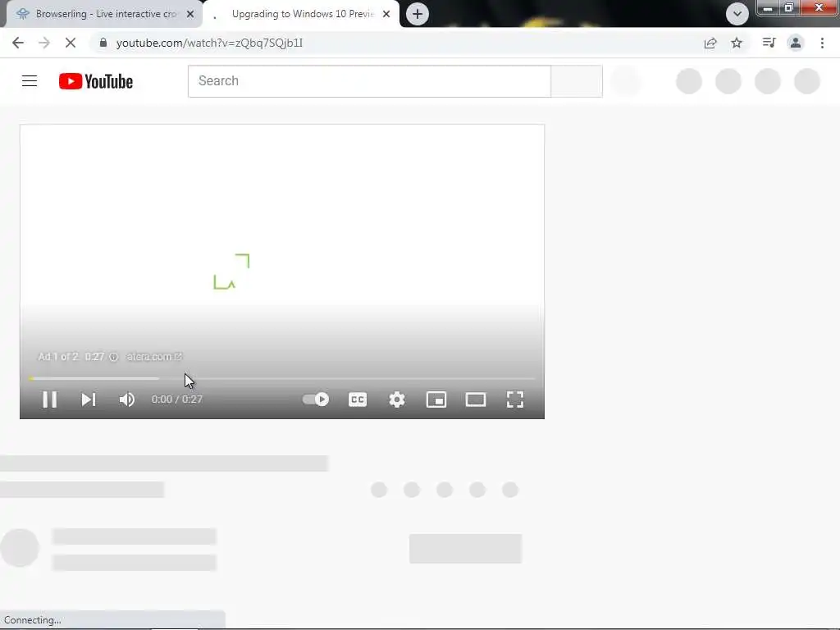This screenshot has width=840, height=630.
Task: Open the Chrome three-dot menu
Action: coord(822,43)
